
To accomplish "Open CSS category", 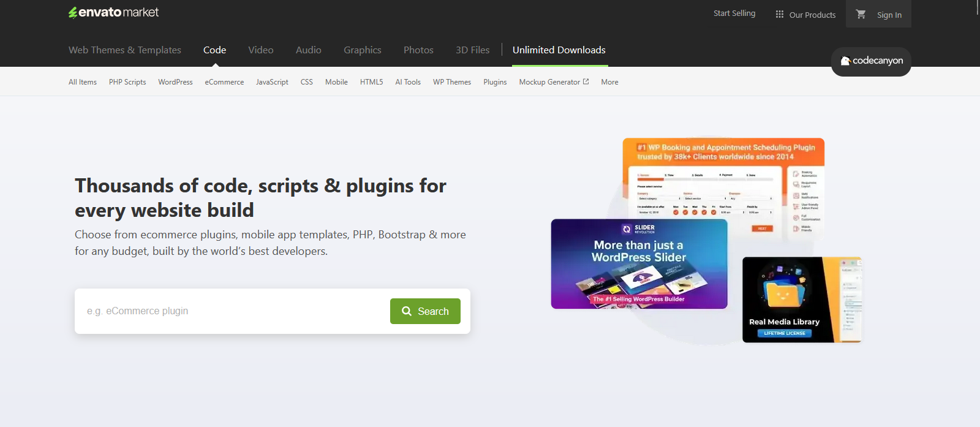I will [307, 82].
